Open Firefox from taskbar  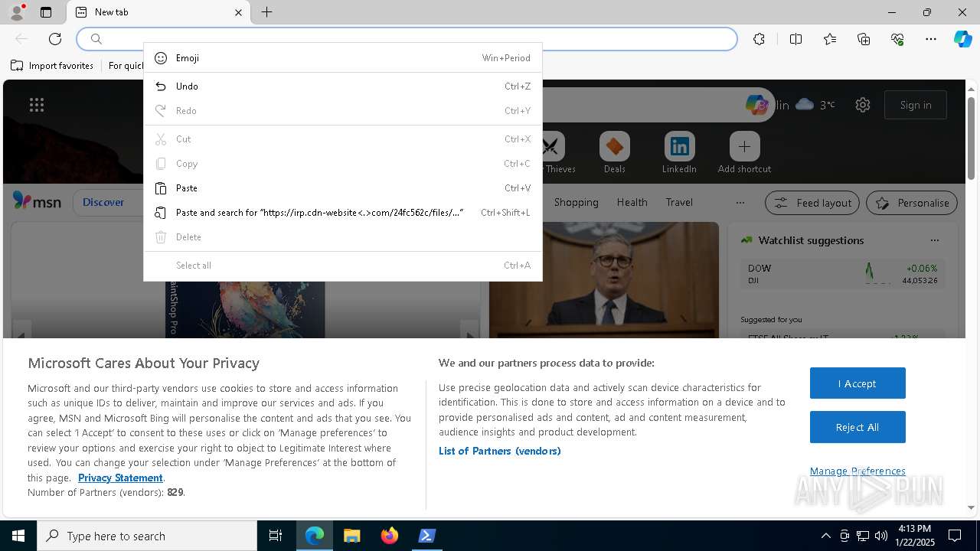click(390, 536)
